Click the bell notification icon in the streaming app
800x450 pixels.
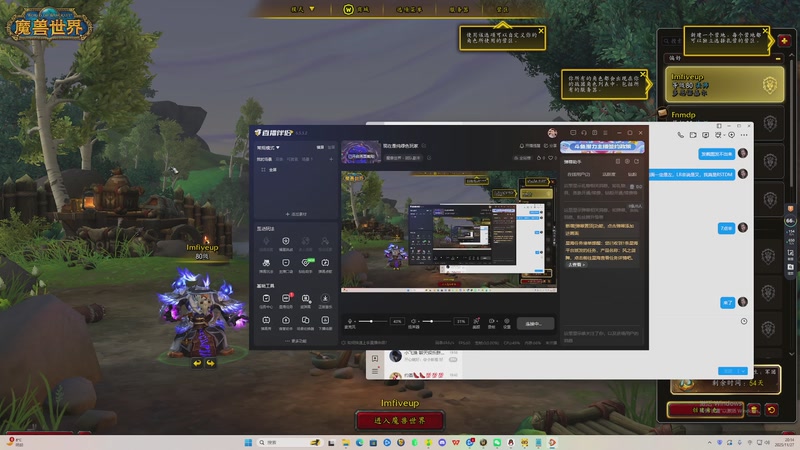[521, 146]
